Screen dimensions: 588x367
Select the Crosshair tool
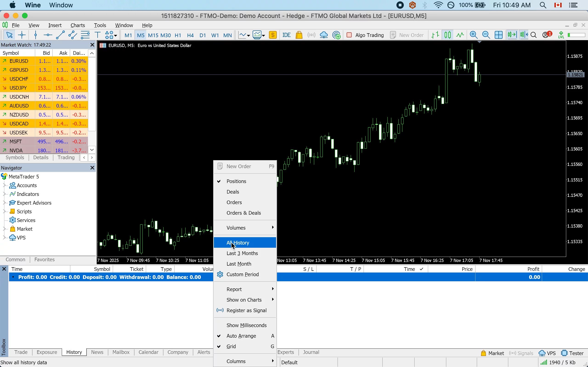click(x=21, y=35)
